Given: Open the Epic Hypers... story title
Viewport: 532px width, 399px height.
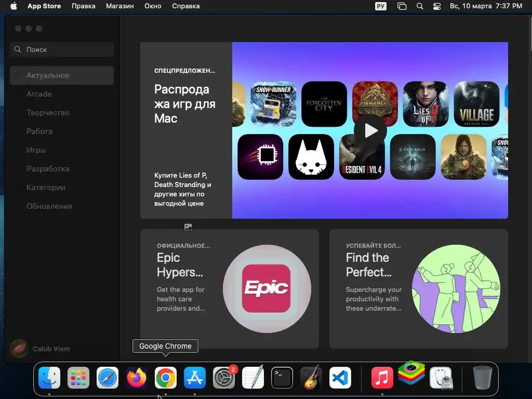Looking at the screenshot, I should pos(180,264).
